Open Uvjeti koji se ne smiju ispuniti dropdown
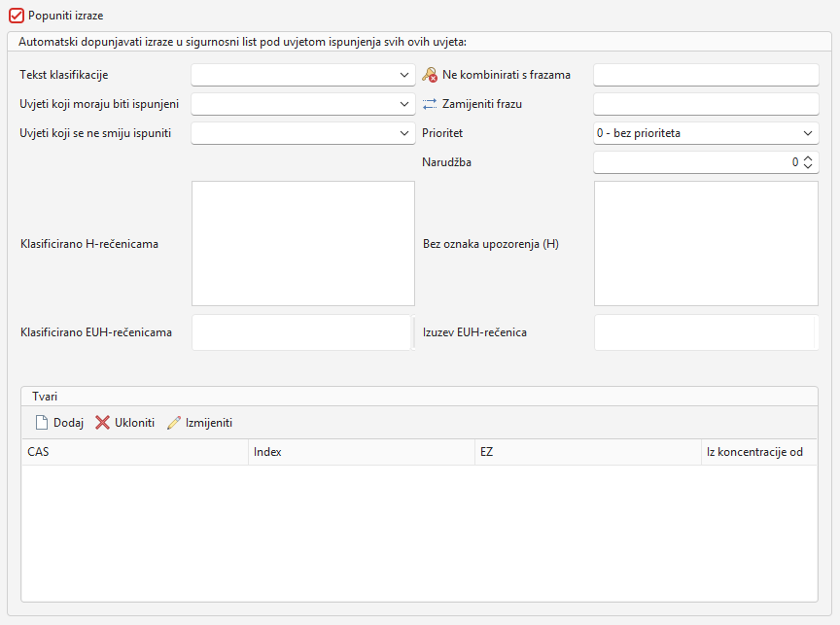 click(x=303, y=133)
